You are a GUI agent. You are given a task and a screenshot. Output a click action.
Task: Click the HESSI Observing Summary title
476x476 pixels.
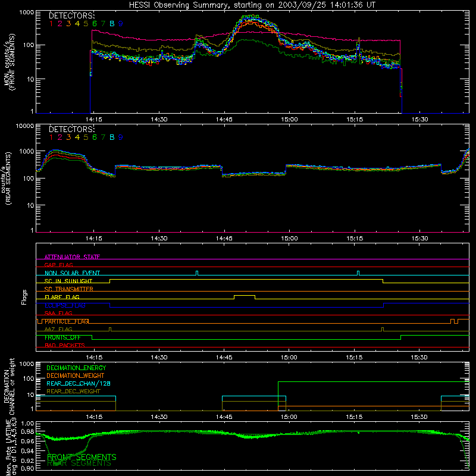(252, 5)
